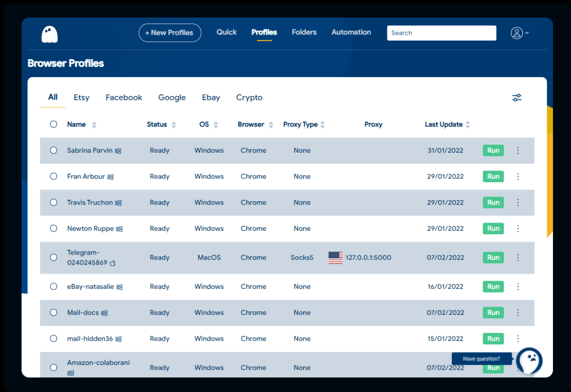Switch to the Google folder tab

pyautogui.click(x=172, y=98)
